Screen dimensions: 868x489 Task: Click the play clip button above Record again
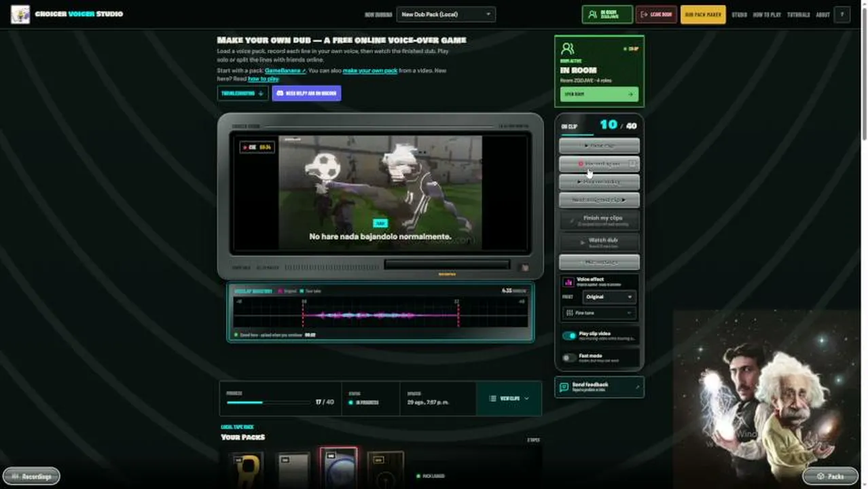pyautogui.click(x=599, y=145)
